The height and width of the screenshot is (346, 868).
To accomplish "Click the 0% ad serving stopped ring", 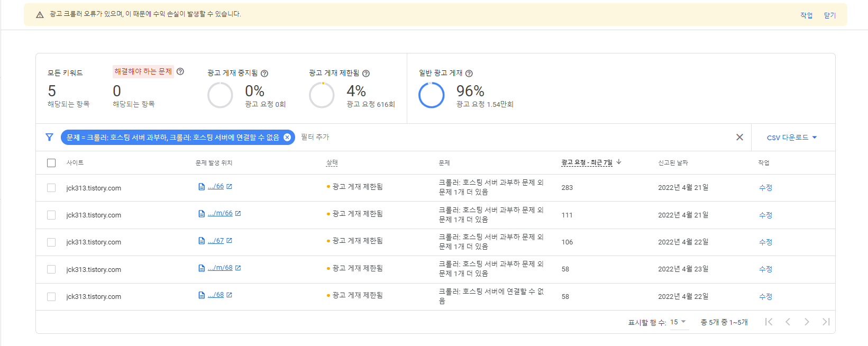I will 220,95.
